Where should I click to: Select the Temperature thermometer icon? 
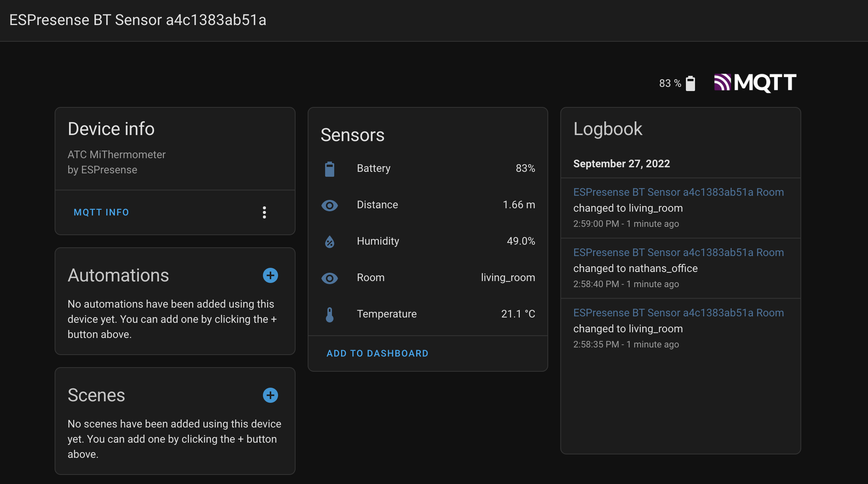[330, 314]
